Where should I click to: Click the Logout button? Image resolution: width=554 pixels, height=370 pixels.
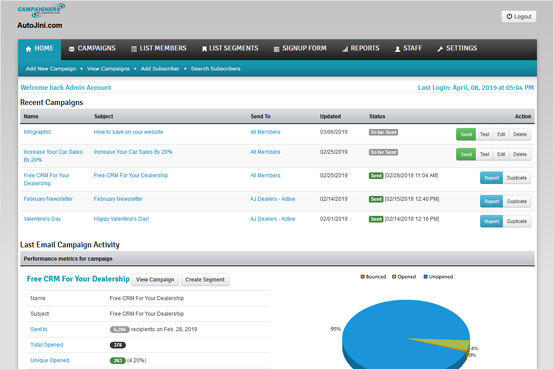[x=519, y=17]
